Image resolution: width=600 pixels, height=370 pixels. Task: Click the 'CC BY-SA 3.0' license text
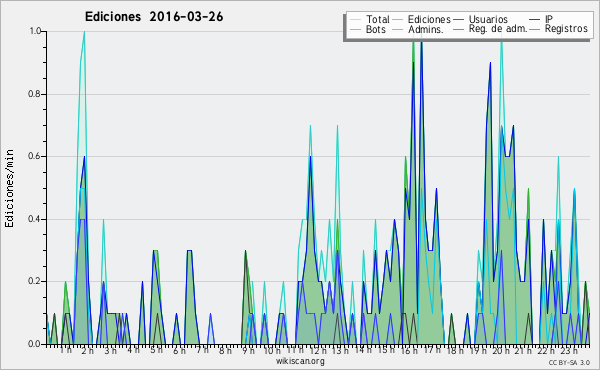pyautogui.click(x=569, y=363)
